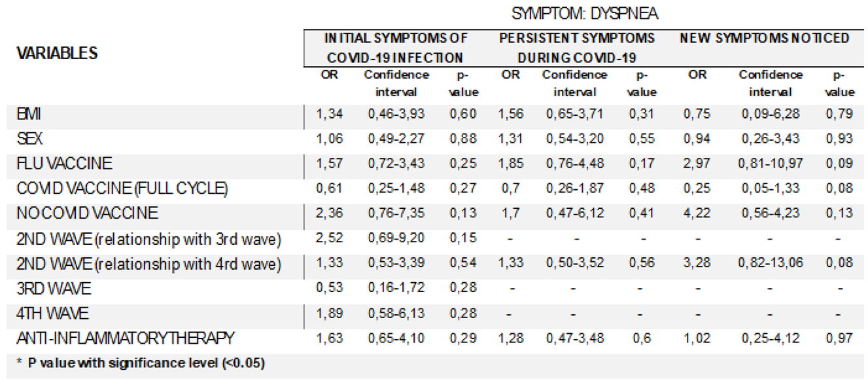Click the New Symptoms Noticed header
This screenshot has width=868, height=383.
coord(764,38)
